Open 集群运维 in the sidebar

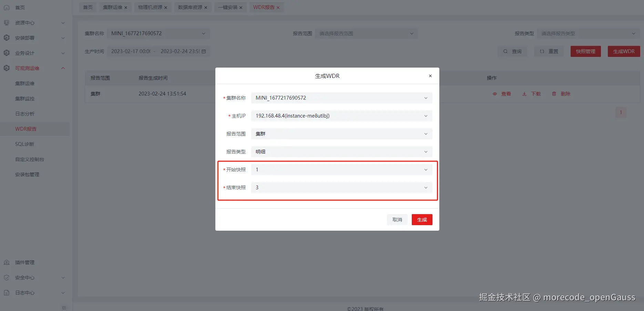click(x=25, y=83)
